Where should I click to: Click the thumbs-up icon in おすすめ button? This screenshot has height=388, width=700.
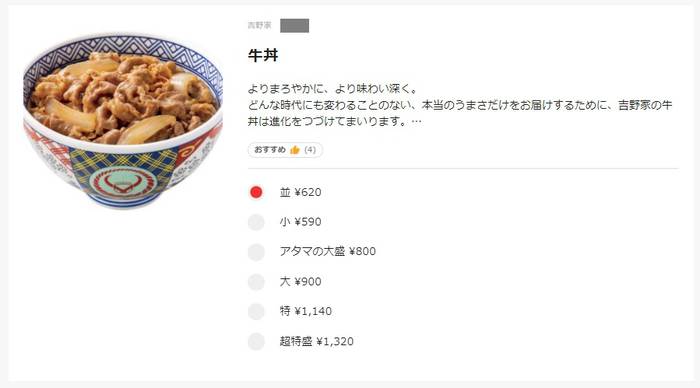(295, 150)
